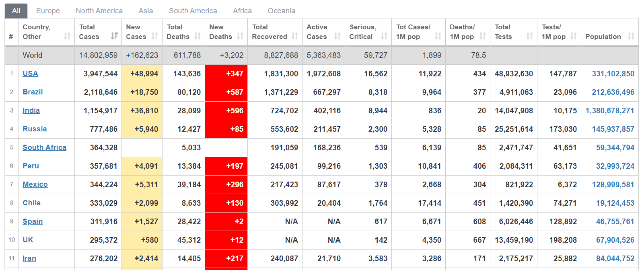Sort by Serious, Critical column icon

tap(384, 36)
